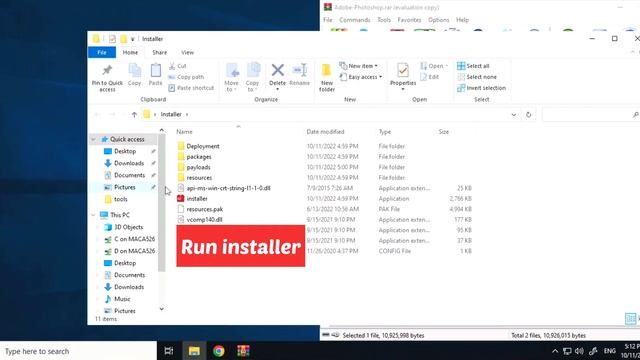This screenshot has width=640, height=360.
Task: Open Task View on taskbar
Action: [x=169, y=351]
